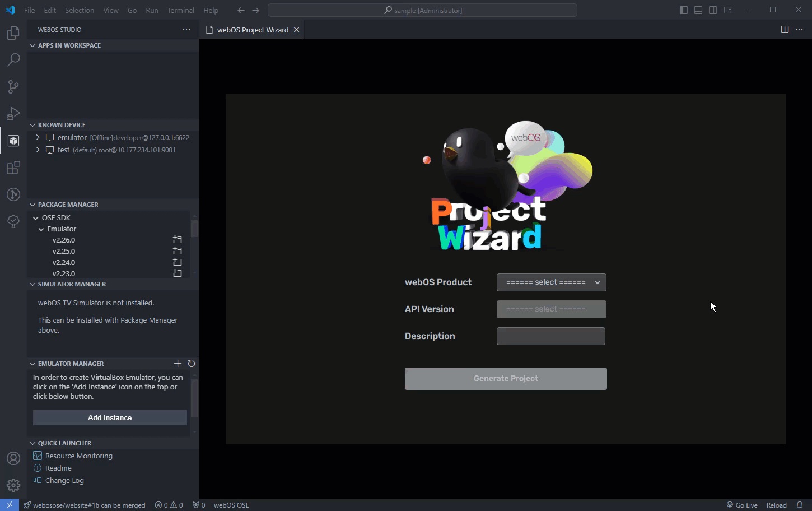The height and width of the screenshot is (511, 812).
Task: Collapse the QUICK LAUNCHER section
Action: [113, 443]
